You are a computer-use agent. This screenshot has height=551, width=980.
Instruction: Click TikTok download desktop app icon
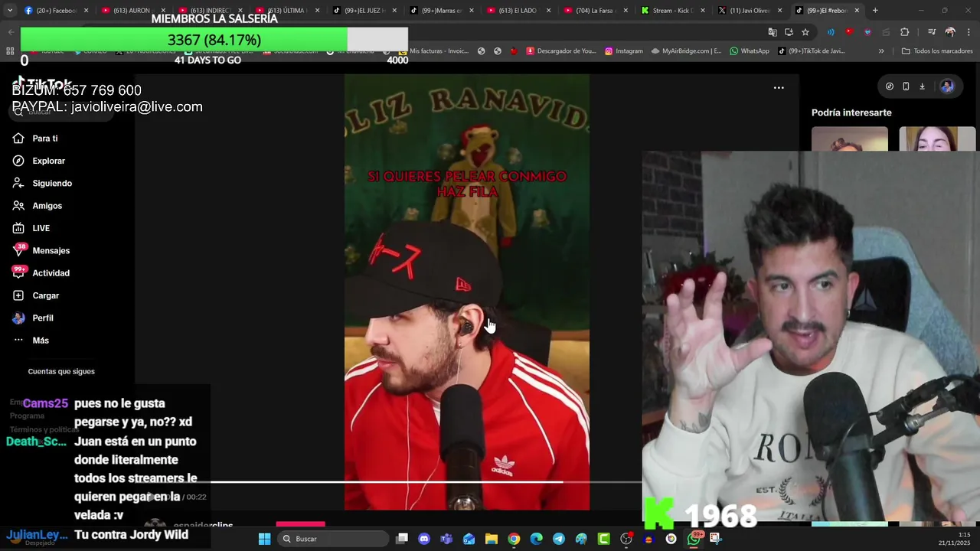922,86
